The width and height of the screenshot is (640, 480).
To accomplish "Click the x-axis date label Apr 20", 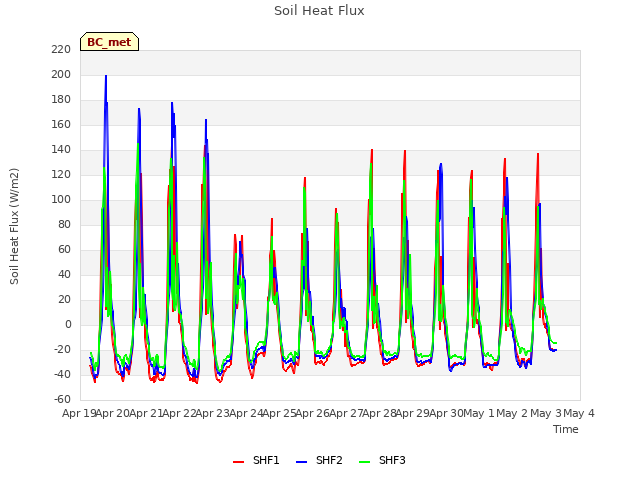I will [112, 413].
